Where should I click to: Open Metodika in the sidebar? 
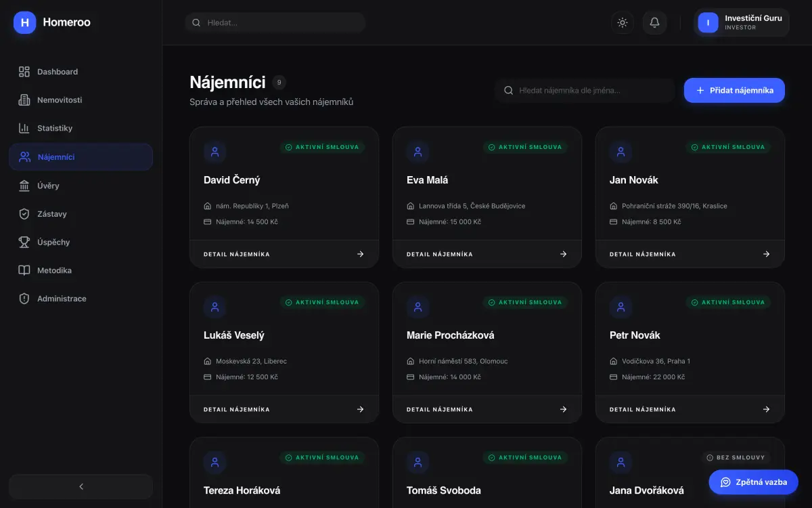click(81, 270)
